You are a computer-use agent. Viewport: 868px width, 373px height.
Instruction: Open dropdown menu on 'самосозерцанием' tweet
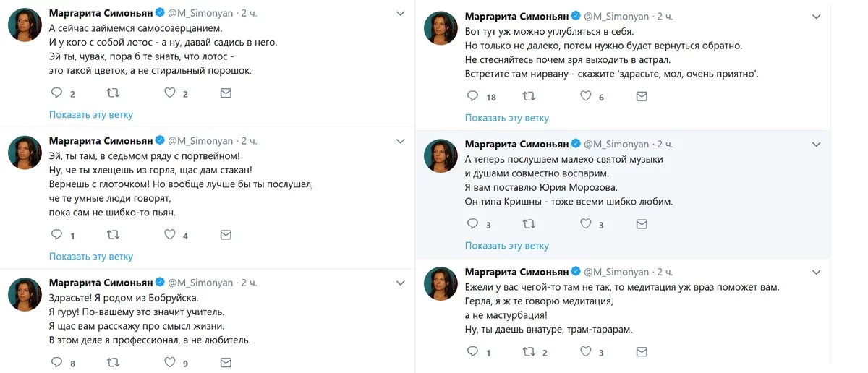pos(401,14)
